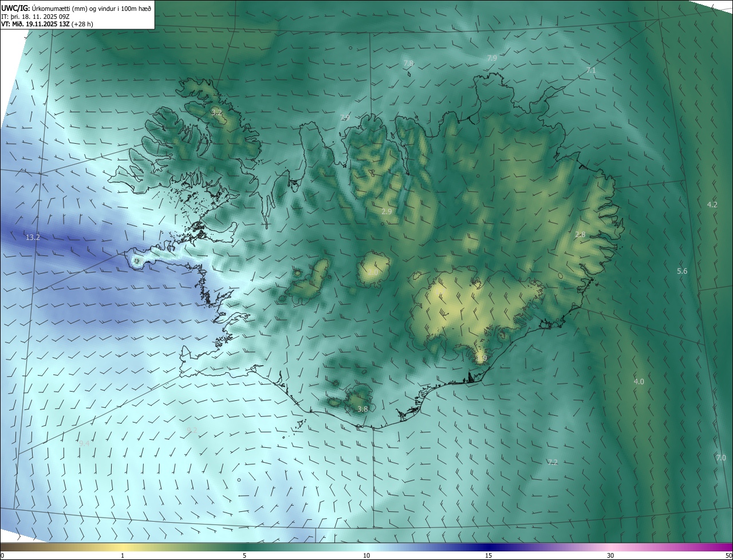This screenshot has height=560, width=733.
Task: Click the 7.0 value label
Action: (x=720, y=458)
